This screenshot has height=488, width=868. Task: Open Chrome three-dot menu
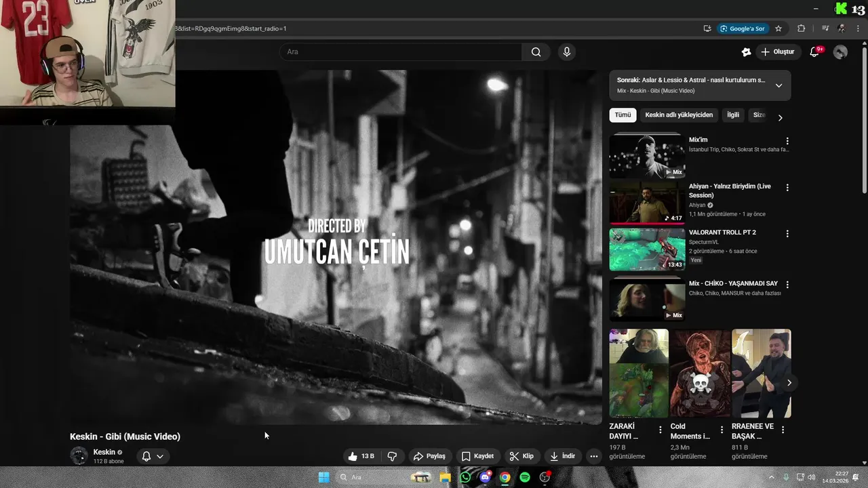[858, 28]
